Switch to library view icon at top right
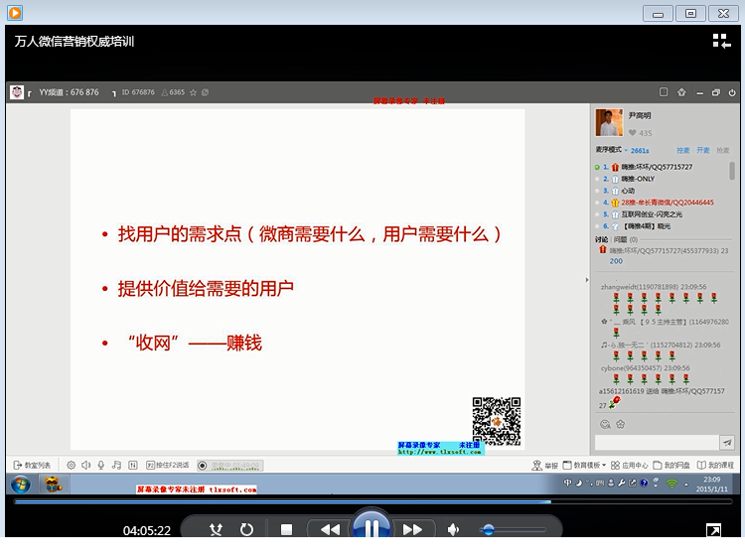Viewport: 745px width, 560px height. point(721,41)
